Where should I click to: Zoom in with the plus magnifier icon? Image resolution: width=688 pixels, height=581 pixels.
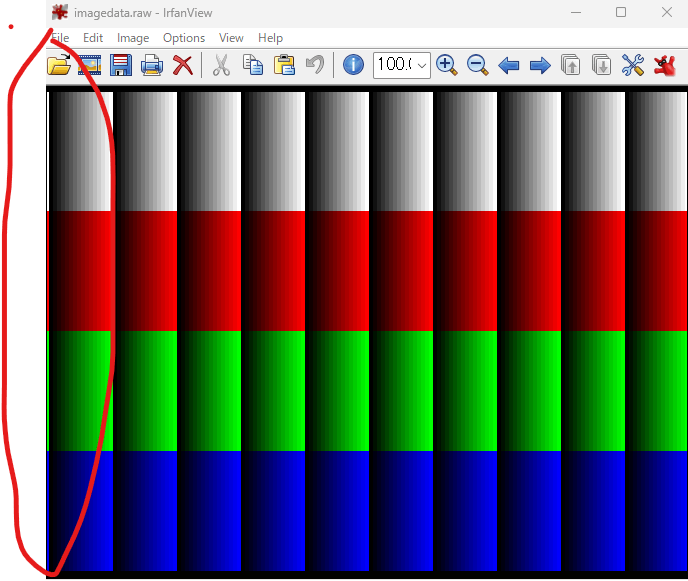pos(447,65)
